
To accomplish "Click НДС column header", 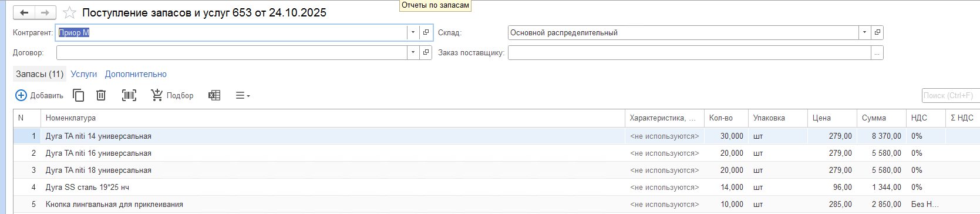I will (926, 118).
